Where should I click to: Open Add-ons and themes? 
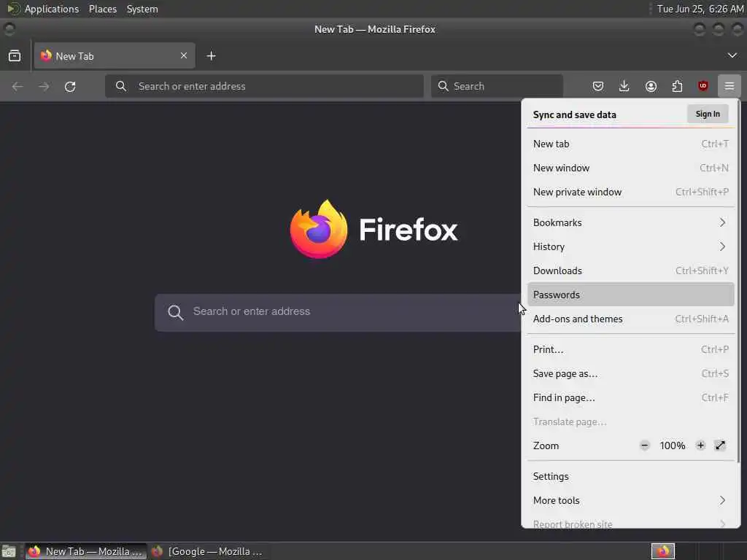631,319
